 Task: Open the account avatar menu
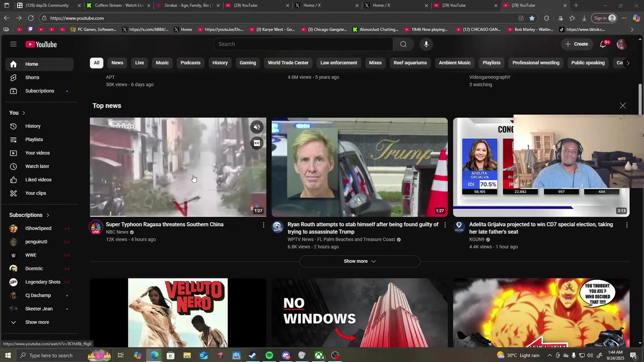click(621, 44)
